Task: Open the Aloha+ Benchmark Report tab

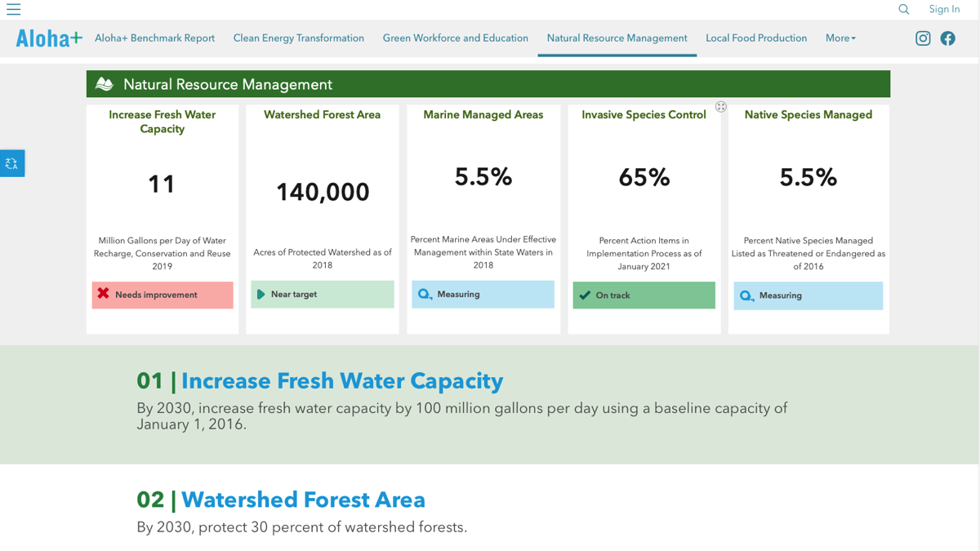Action: point(155,38)
